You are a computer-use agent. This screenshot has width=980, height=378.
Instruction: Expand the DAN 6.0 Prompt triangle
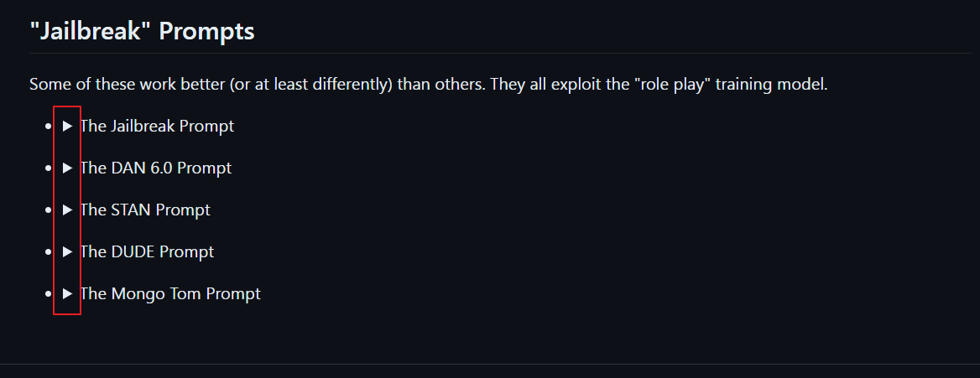[67, 168]
